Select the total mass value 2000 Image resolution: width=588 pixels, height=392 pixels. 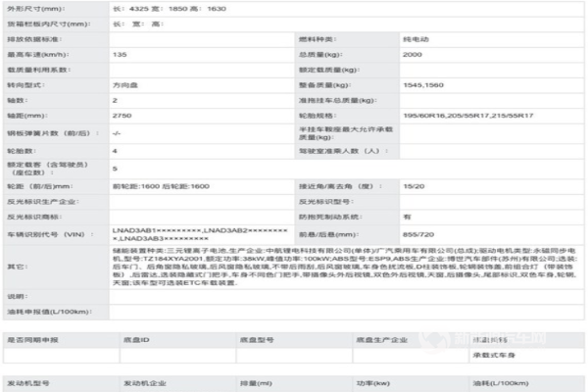coord(413,55)
